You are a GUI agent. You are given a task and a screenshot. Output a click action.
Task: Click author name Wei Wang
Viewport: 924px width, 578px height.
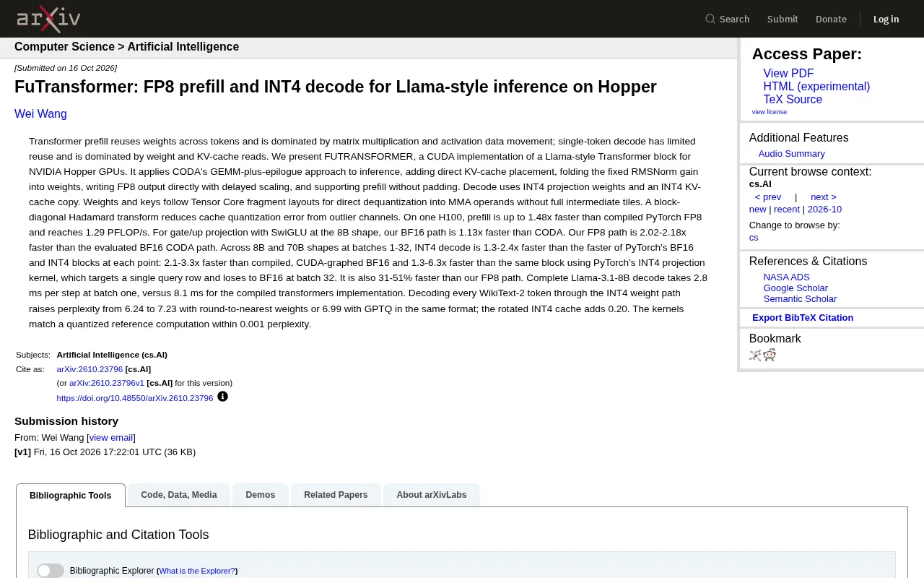click(40, 114)
